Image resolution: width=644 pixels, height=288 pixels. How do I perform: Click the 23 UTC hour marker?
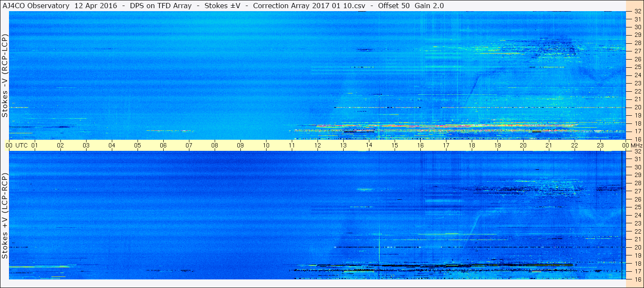click(600, 145)
